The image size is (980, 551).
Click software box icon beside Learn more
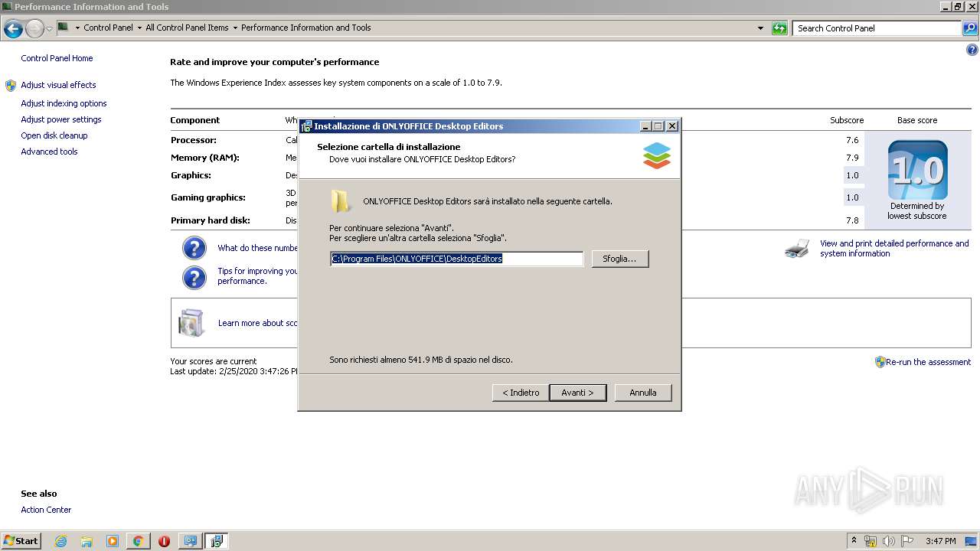click(191, 323)
